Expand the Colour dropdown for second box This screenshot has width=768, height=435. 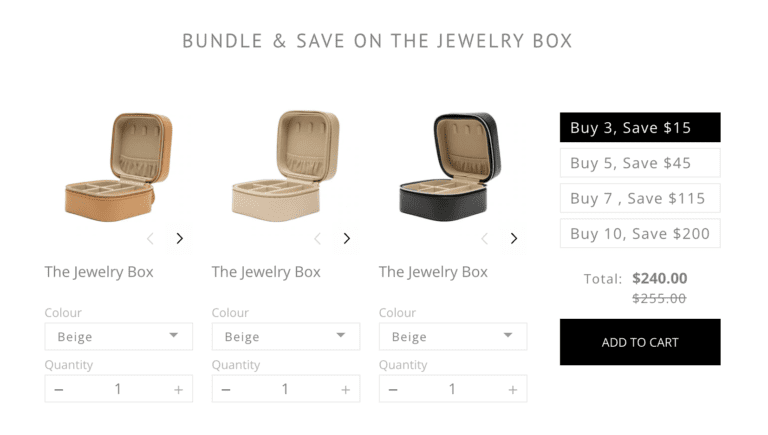[x=285, y=336]
